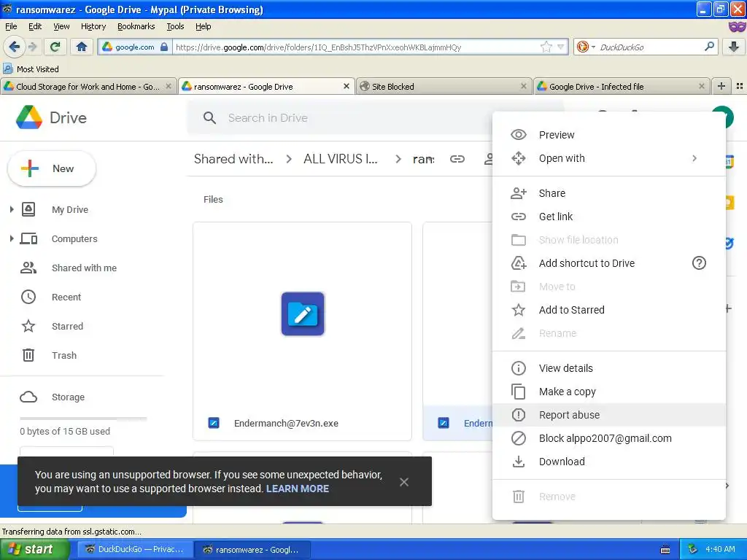Viewport: 747px width, 560px height.
Task: Open the Tools menu
Action: (175, 26)
